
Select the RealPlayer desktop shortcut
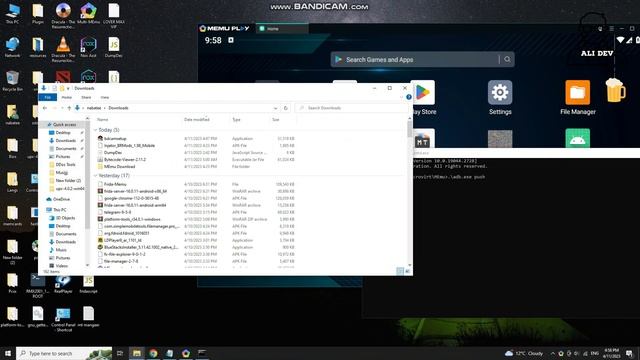[x=63, y=284]
